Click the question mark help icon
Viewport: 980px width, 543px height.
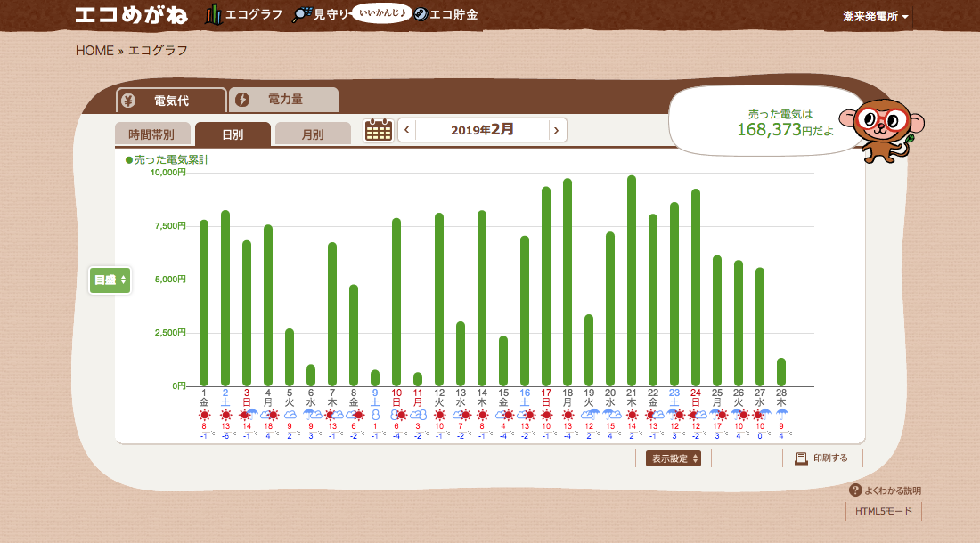tap(855, 490)
